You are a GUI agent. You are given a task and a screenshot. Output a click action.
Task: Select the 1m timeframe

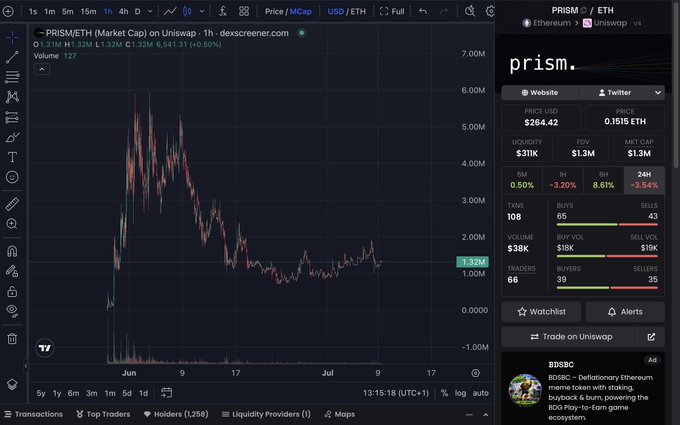tap(50, 12)
